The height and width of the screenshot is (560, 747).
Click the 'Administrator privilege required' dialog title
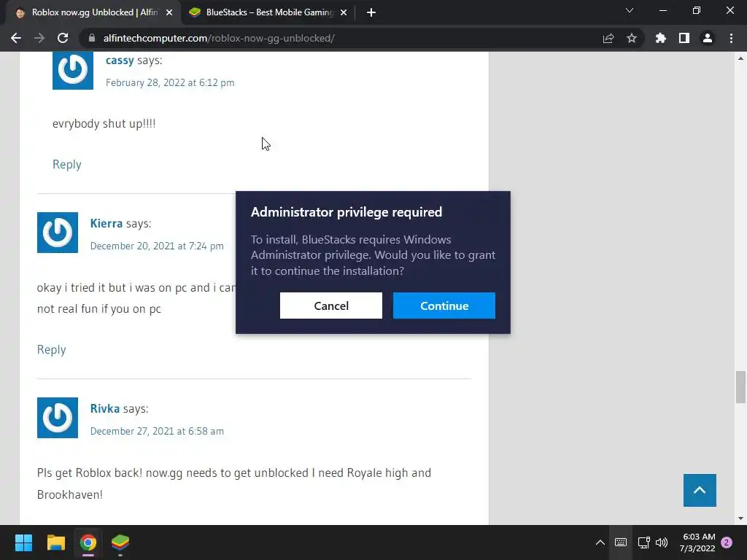point(347,212)
